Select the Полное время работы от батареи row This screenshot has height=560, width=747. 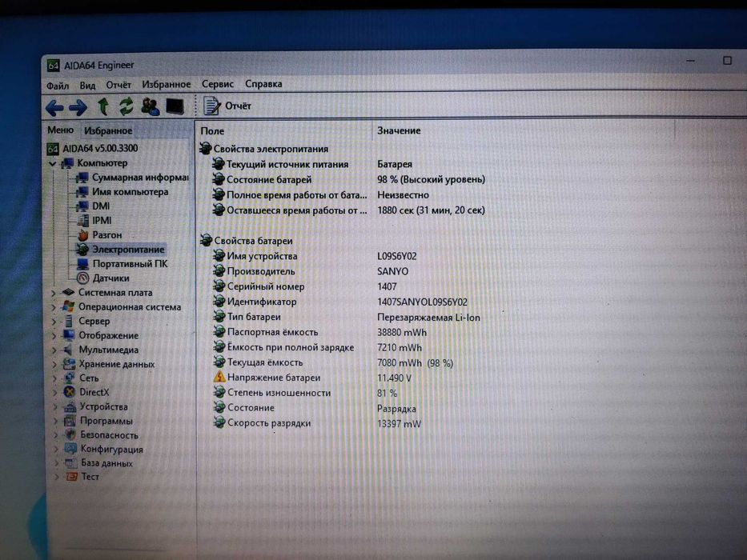click(321, 194)
